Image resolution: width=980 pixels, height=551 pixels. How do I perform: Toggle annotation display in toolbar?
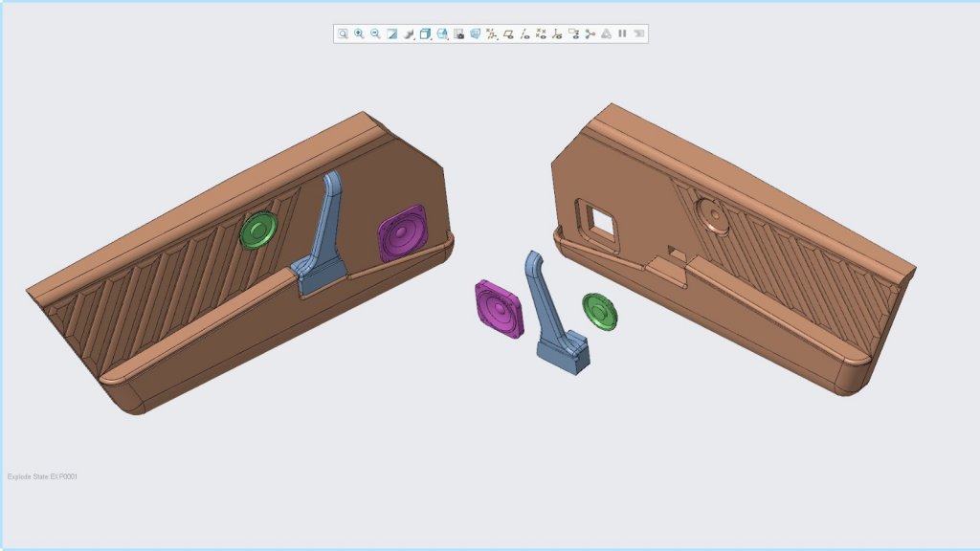[574, 33]
